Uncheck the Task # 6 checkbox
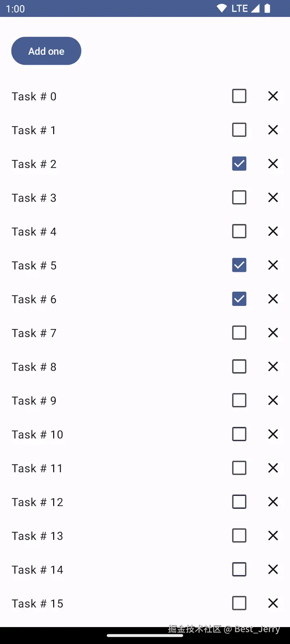 (239, 299)
